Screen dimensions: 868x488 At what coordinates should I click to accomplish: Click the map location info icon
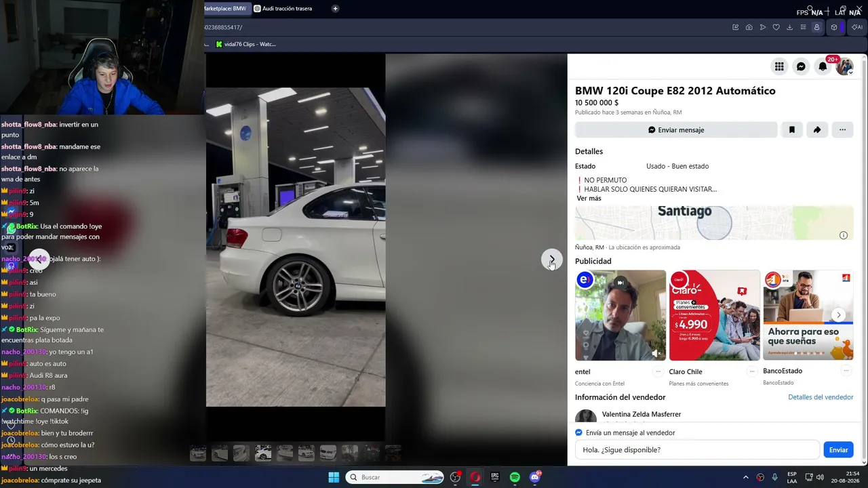[844, 235]
